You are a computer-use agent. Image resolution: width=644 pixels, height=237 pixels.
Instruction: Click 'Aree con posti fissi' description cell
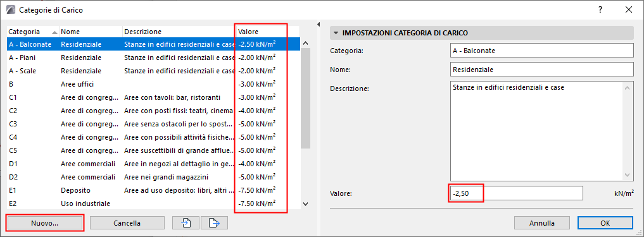click(x=179, y=111)
